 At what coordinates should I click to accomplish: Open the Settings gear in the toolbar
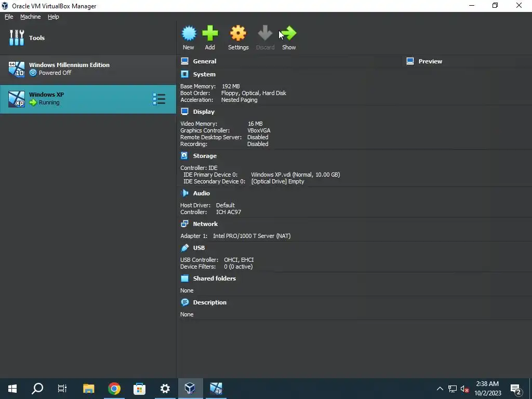(x=238, y=33)
